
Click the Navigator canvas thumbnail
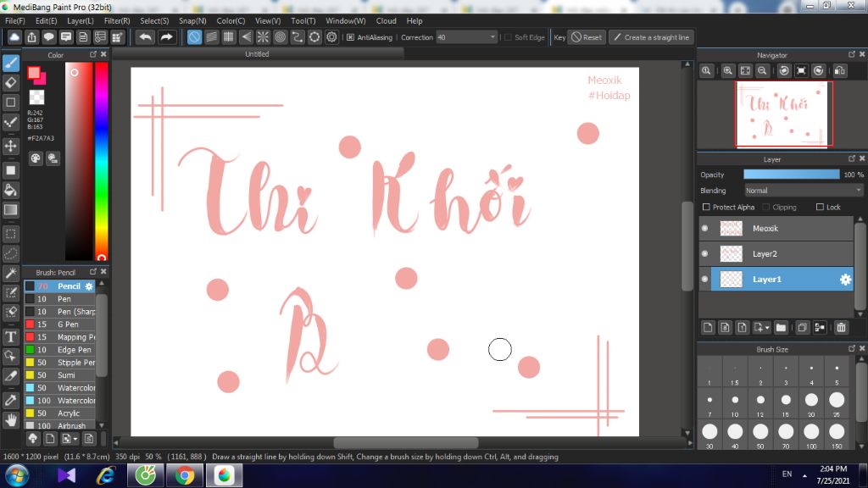tap(784, 114)
